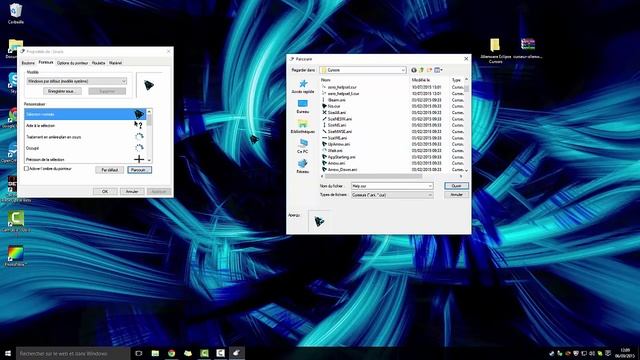
Task: Open the view menu icon in Parcourir
Action: tap(438, 70)
